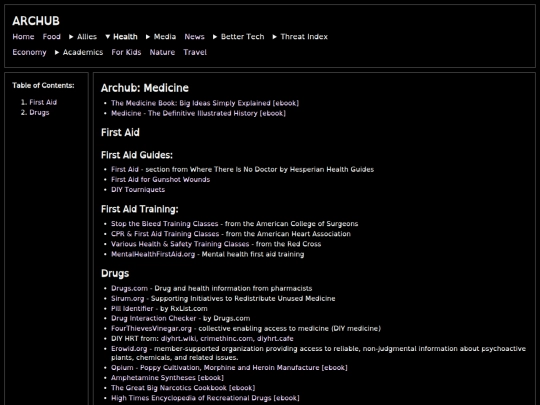Image resolution: width=540 pixels, height=405 pixels.
Task: Open Stop the Bleed Training Classes
Action: [165, 224]
